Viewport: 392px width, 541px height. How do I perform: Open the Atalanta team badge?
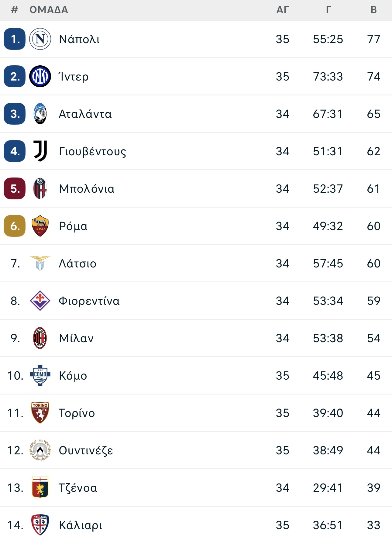click(40, 114)
